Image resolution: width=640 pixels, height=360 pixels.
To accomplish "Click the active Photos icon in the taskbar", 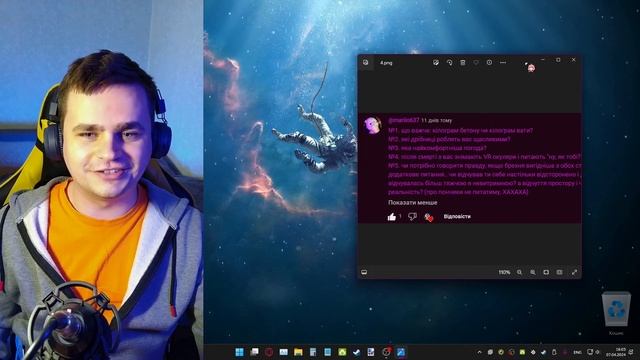I will [401, 352].
